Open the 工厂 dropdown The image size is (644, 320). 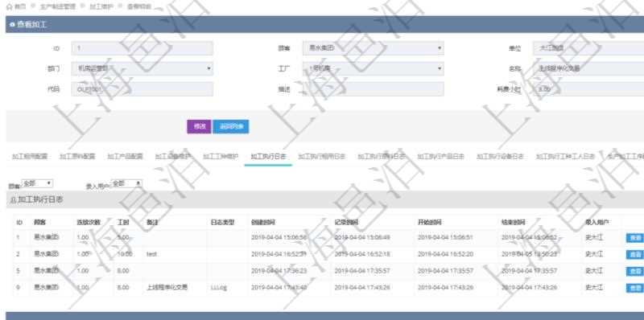coord(373,68)
